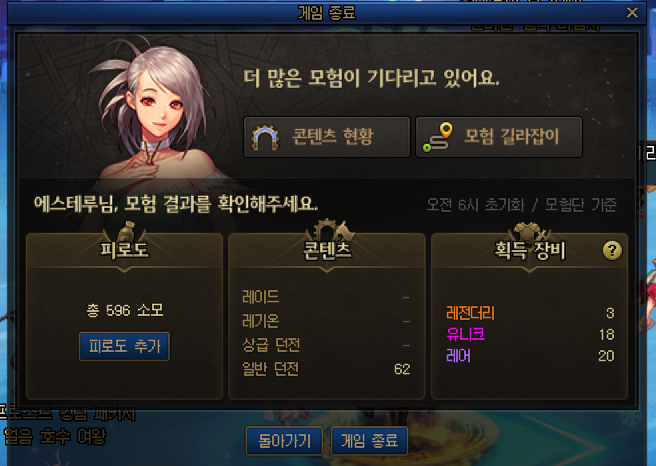Select the 레기온 content row

tap(326, 321)
